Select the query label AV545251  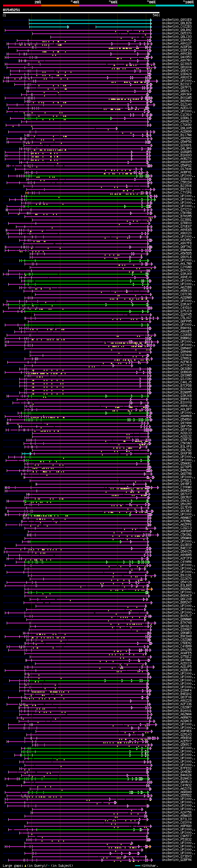tap(11, 10)
